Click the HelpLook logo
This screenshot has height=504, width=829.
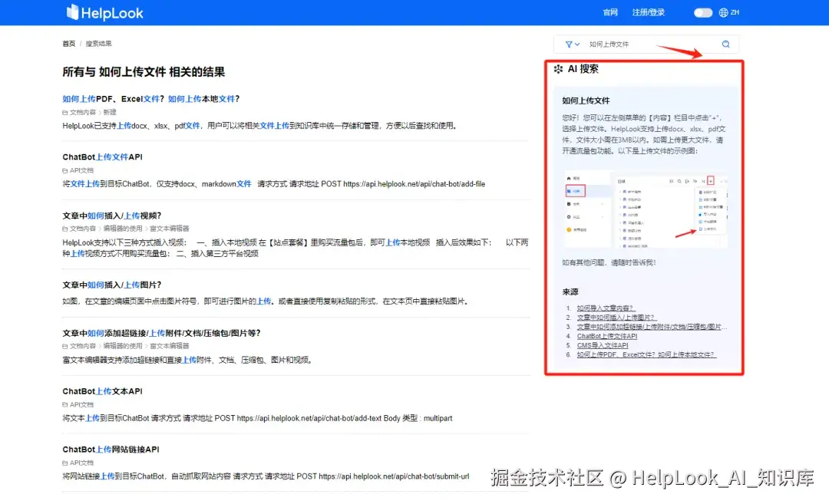tap(104, 13)
